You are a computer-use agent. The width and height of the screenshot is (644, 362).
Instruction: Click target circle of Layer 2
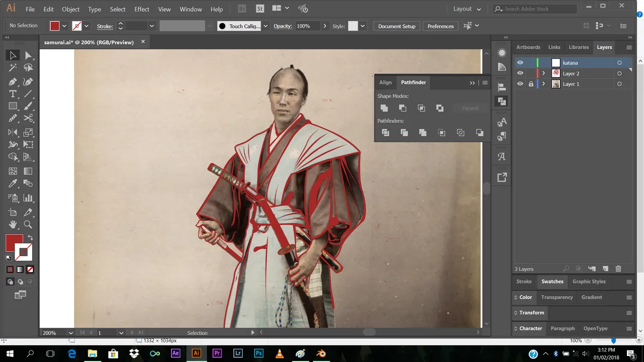pyautogui.click(x=619, y=73)
